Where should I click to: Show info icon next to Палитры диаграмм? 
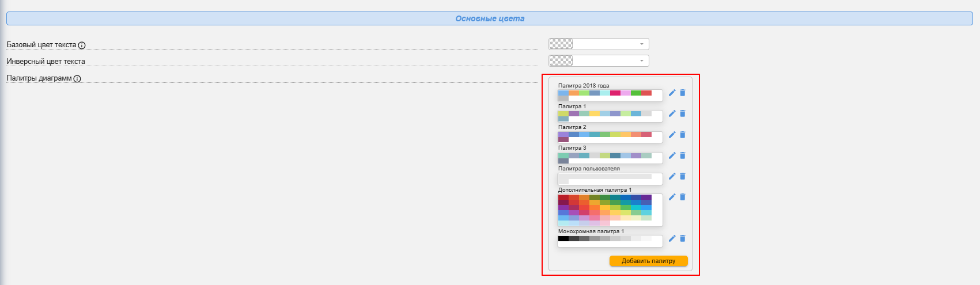click(77, 79)
